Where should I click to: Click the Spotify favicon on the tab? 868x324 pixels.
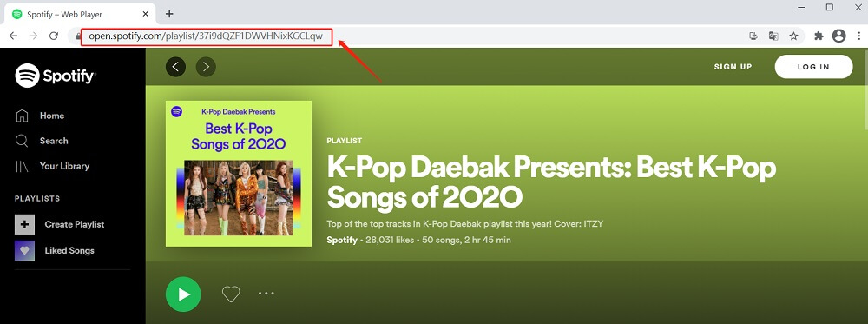click(x=17, y=14)
